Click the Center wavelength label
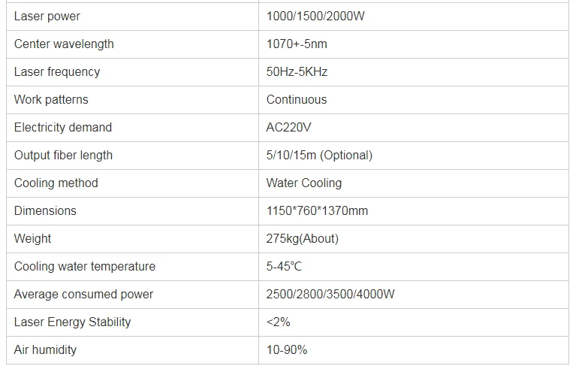The width and height of the screenshot is (588, 372). (x=64, y=44)
